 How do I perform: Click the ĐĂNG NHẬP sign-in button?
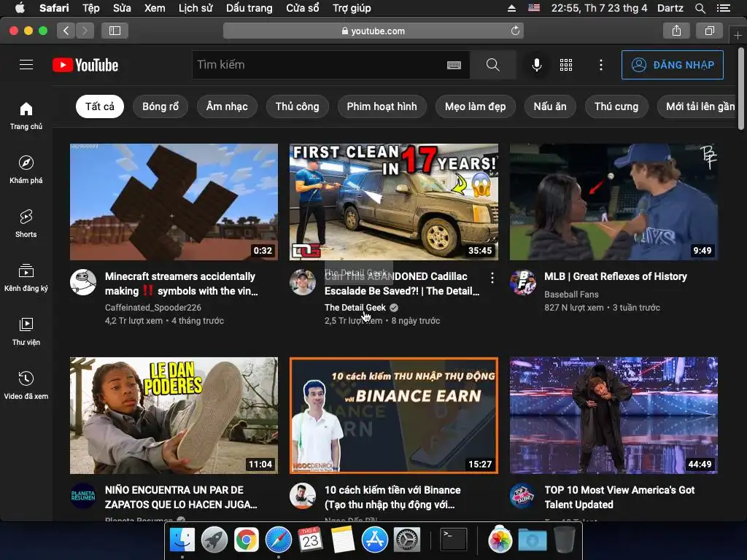point(672,65)
